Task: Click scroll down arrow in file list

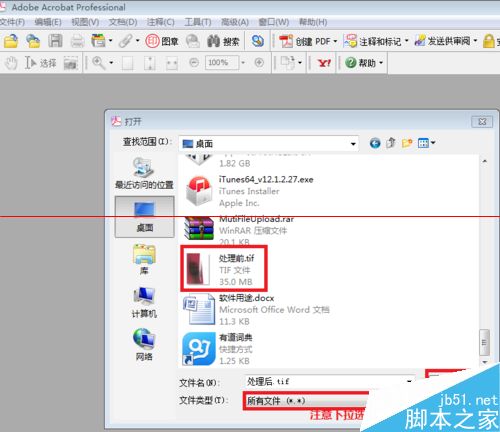Action: 485,362
